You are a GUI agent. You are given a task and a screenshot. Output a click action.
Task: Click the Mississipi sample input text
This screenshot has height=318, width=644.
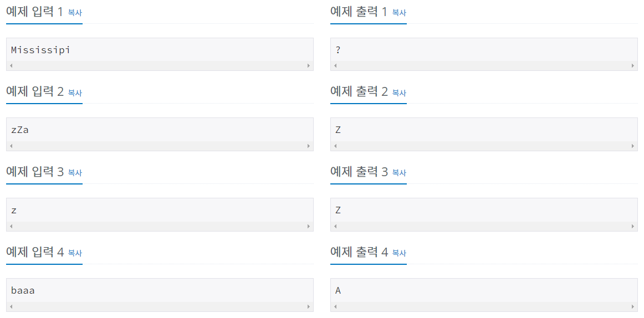(x=40, y=50)
